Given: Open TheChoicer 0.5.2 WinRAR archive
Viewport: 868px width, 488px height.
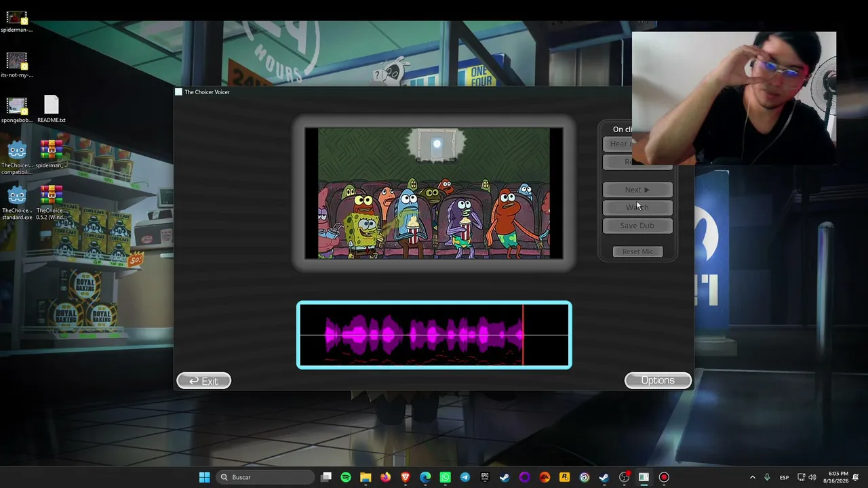Looking at the screenshot, I should [x=52, y=203].
